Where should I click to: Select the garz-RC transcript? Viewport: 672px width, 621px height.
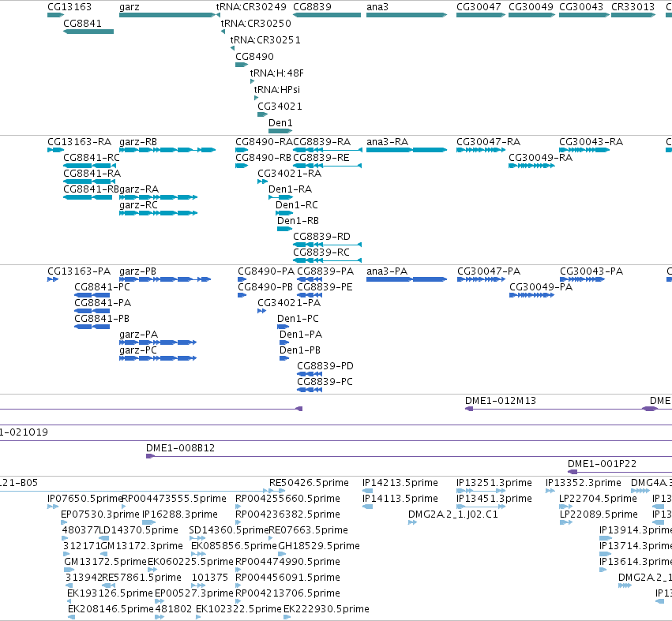click(x=158, y=213)
